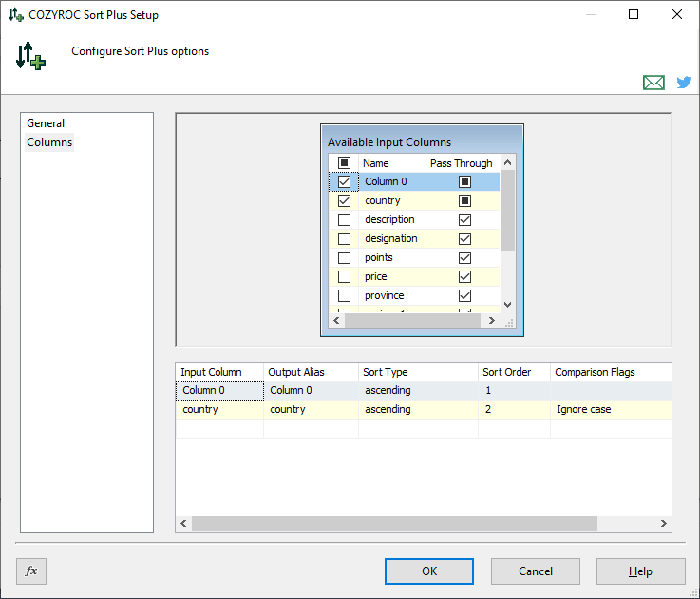
Task: Uncheck Pass Through for designation
Action: click(464, 239)
